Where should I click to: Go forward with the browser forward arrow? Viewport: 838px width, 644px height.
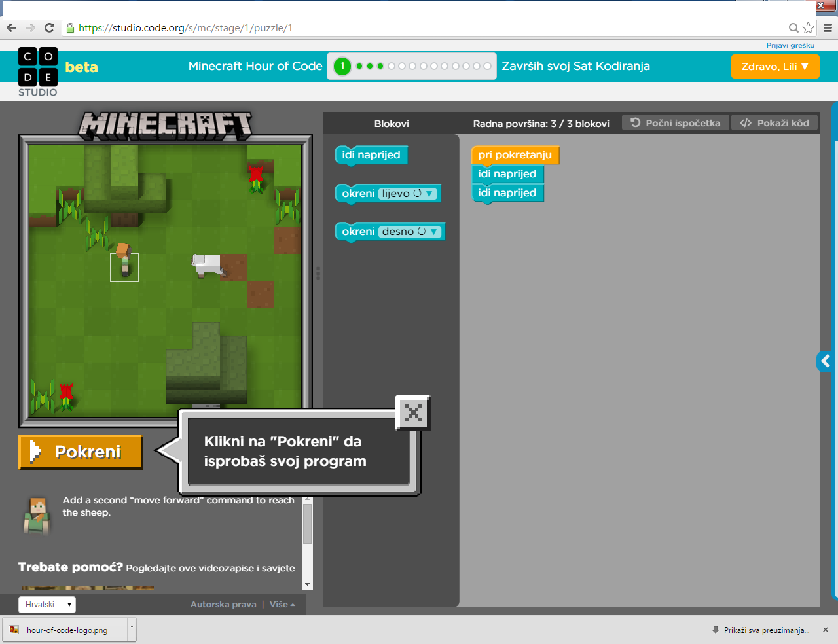[30, 27]
